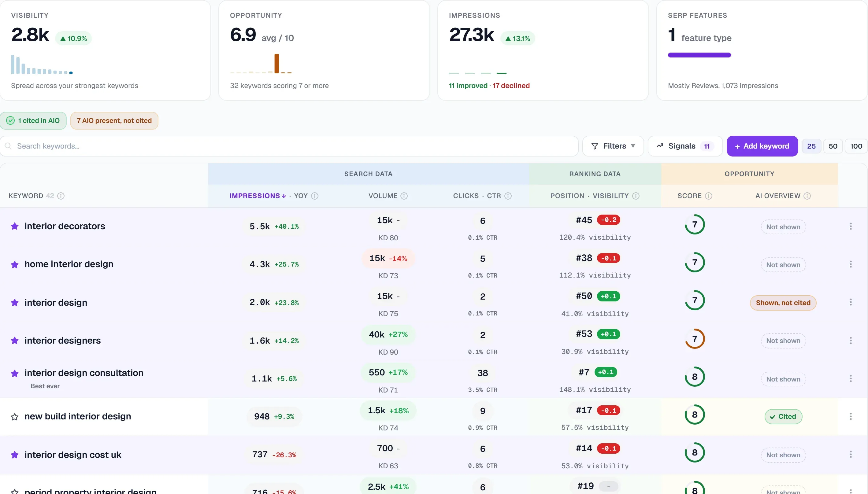This screenshot has height=494, width=868.
Task: Click score ring for interior designers
Action: click(x=695, y=339)
